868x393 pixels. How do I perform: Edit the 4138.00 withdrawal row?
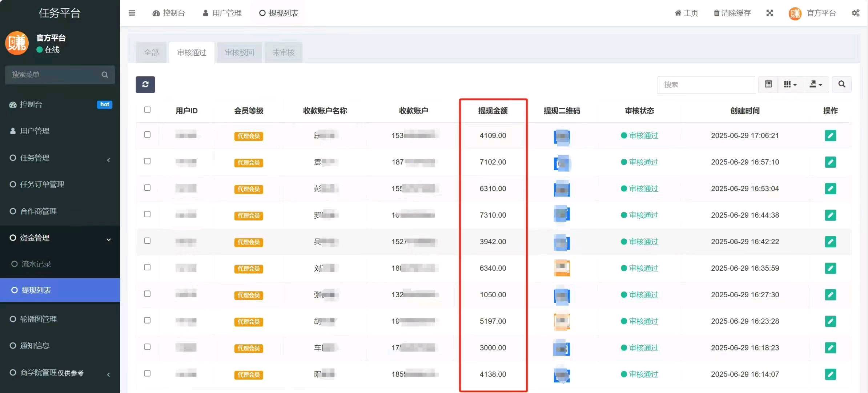click(830, 374)
